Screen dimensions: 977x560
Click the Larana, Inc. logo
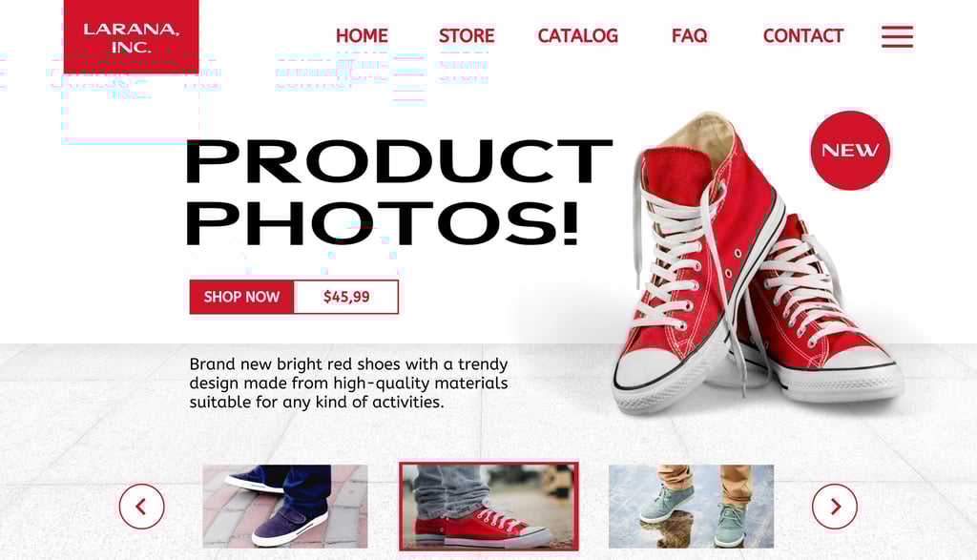pos(131,37)
